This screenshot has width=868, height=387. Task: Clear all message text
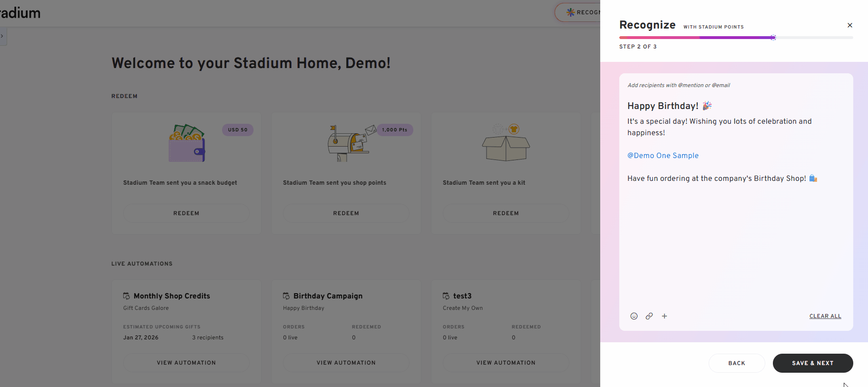click(825, 316)
